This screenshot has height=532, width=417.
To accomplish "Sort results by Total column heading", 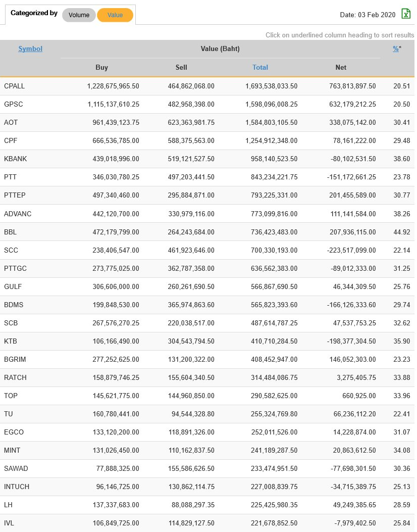I will pos(260,67).
